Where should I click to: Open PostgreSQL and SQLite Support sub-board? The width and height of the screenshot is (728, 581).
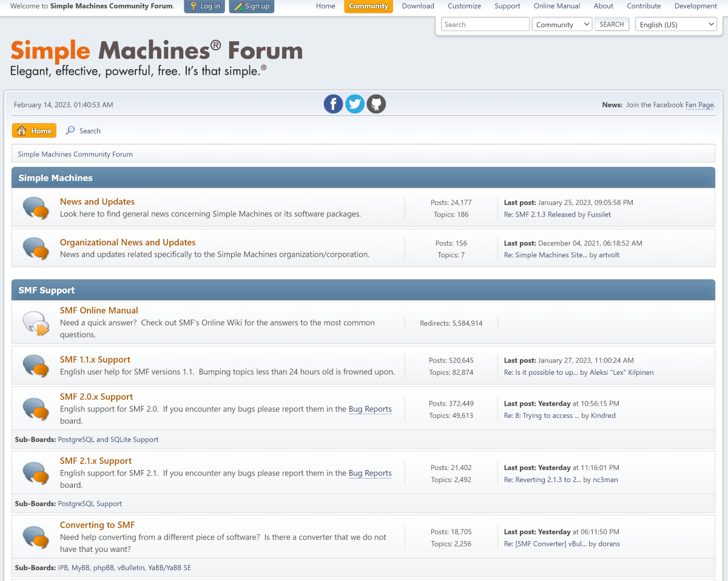(x=108, y=440)
